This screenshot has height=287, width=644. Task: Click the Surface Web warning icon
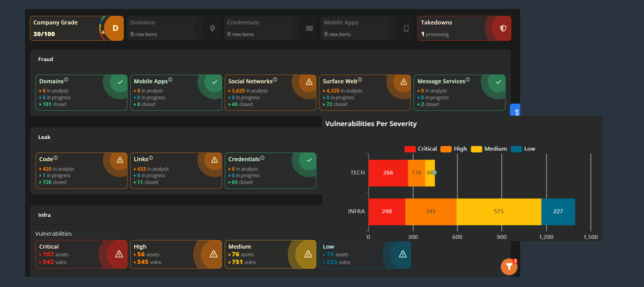pyautogui.click(x=404, y=82)
